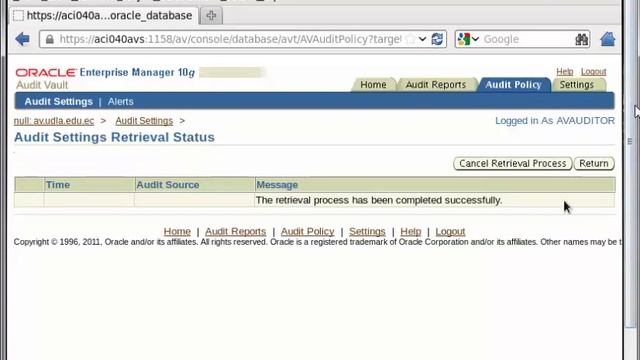Bookmark page with the star icon
The width and height of the screenshot is (640, 360).
pos(411,39)
